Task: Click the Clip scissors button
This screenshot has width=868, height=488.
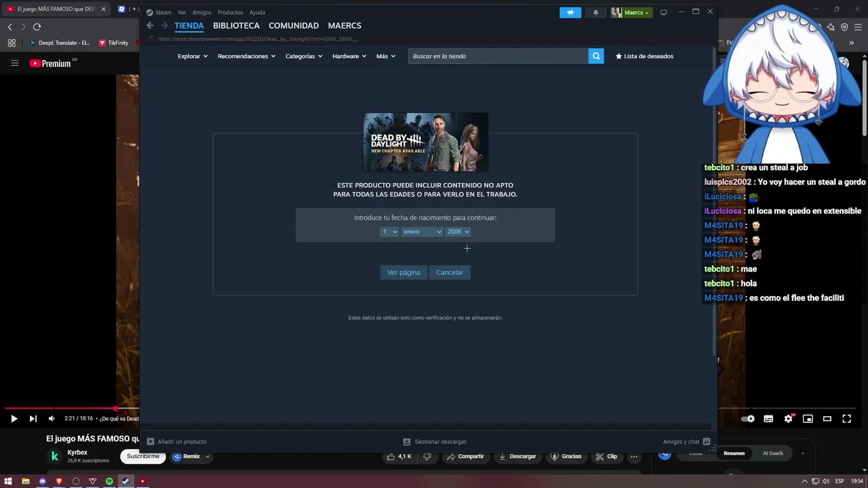Action: (x=607, y=456)
